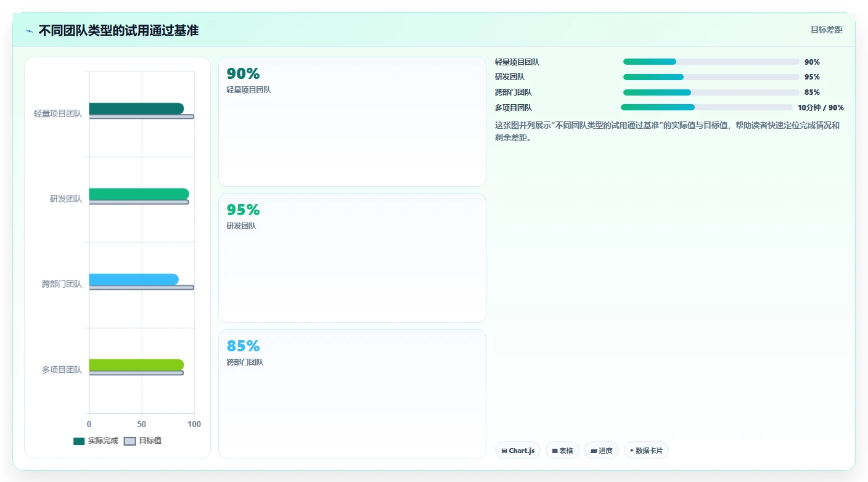The width and height of the screenshot is (868, 482).
Task: Open the 95% 研发团队 data card
Action: pyautogui.click(x=352, y=258)
